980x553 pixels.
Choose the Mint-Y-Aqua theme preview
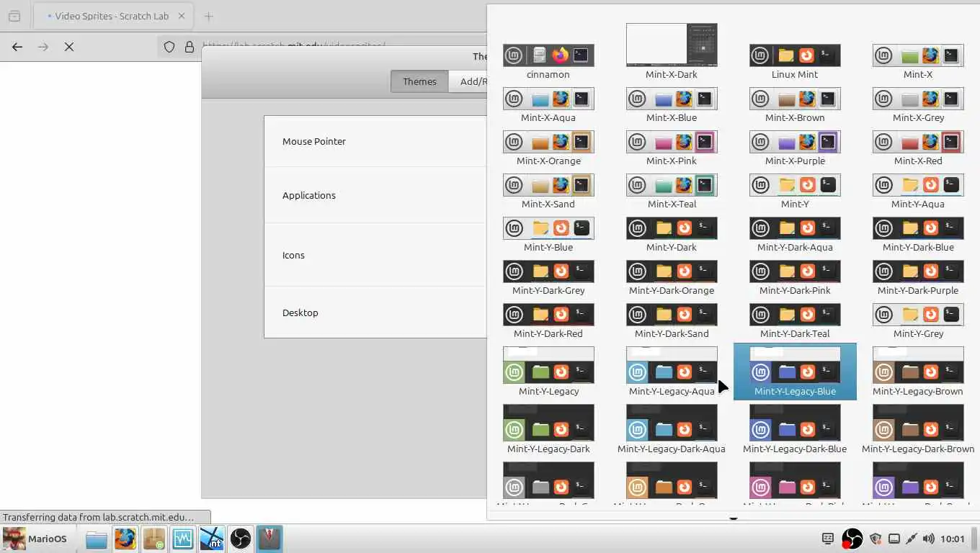(918, 185)
